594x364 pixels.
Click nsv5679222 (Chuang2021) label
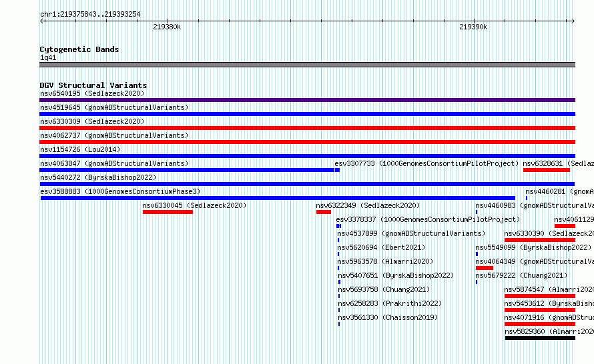pyautogui.click(x=521, y=275)
